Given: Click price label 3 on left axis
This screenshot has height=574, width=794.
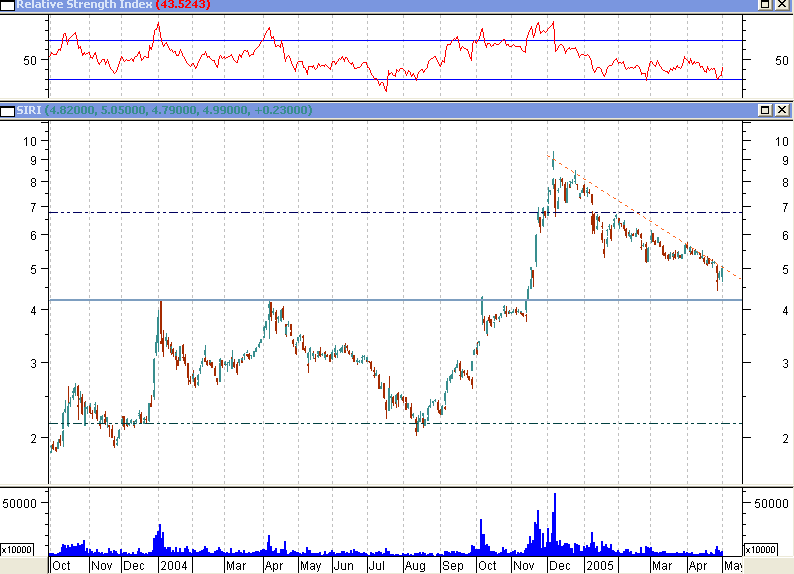Looking at the screenshot, I should tap(33, 363).
